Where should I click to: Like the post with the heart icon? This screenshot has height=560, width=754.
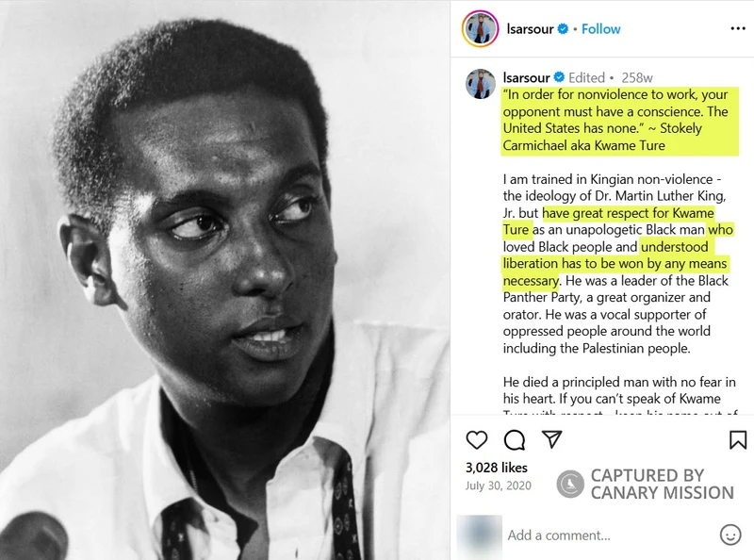(477, 440)
